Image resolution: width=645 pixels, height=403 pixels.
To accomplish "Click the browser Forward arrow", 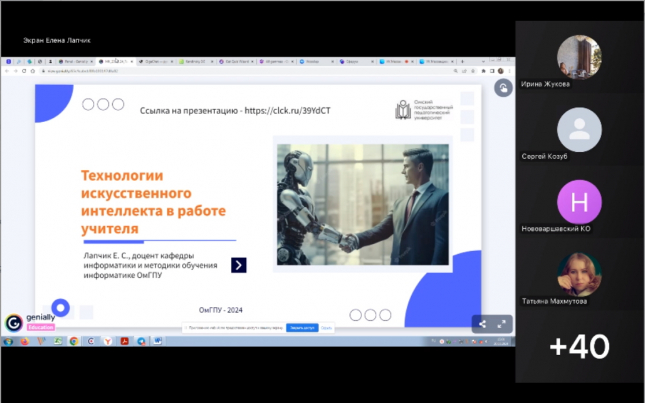I will (16, 71).
